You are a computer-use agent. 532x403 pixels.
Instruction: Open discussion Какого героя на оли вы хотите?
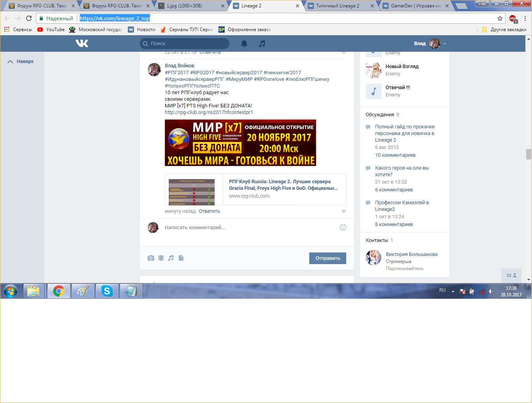(x=402, y=171)
